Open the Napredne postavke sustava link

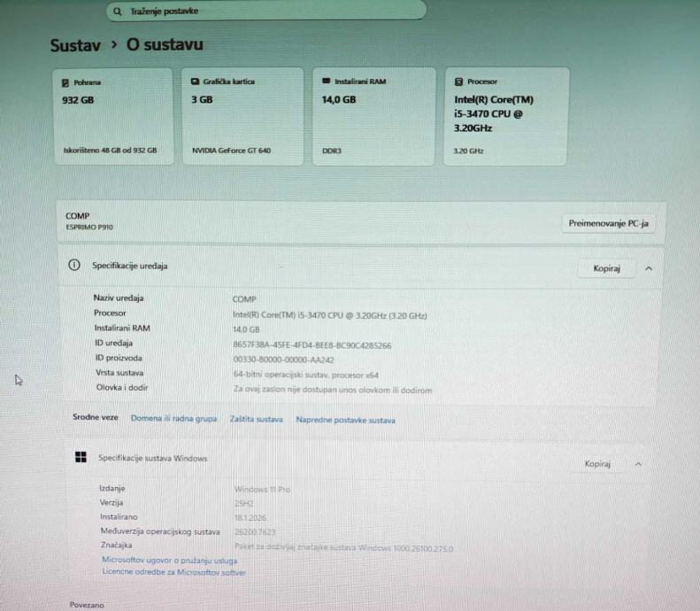[345, 420]
